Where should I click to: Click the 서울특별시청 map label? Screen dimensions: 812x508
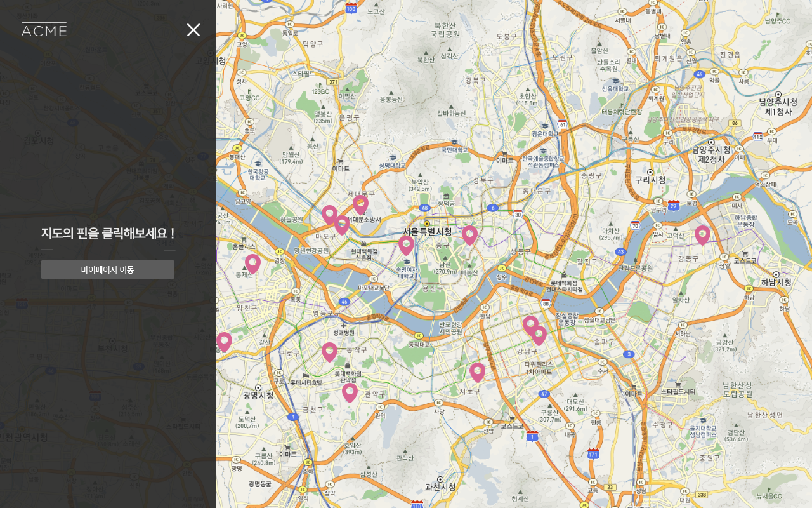[x=428, y=232]
